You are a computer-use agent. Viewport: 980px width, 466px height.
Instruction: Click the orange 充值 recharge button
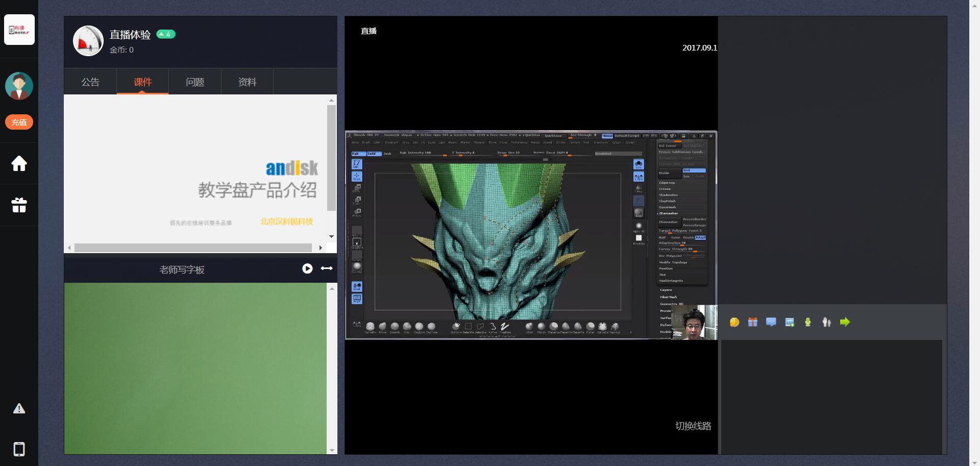pyautogui.click(x=19, y=122)
